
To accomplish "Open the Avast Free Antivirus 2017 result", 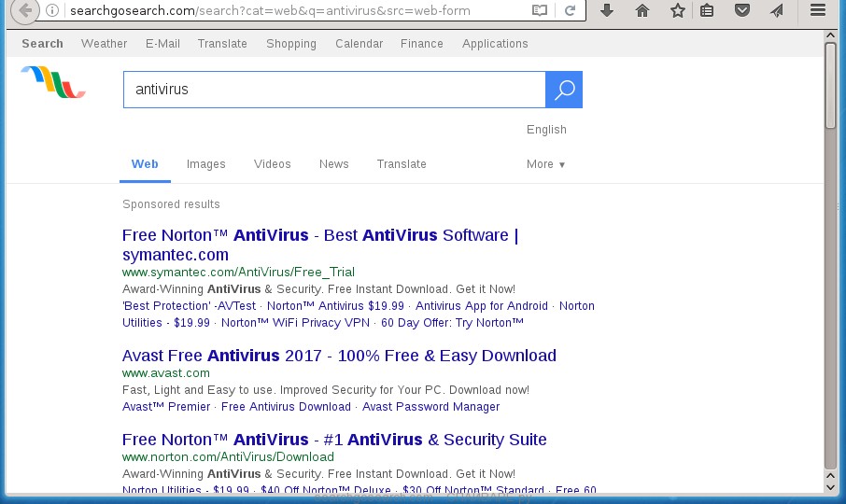I will pyautogui.click(x=339, y=356).
